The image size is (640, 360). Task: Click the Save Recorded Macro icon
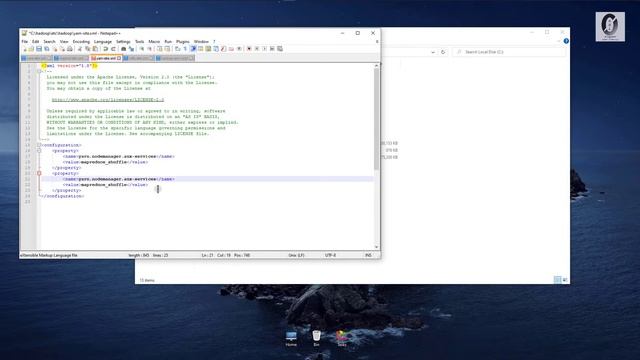point(280,49)
